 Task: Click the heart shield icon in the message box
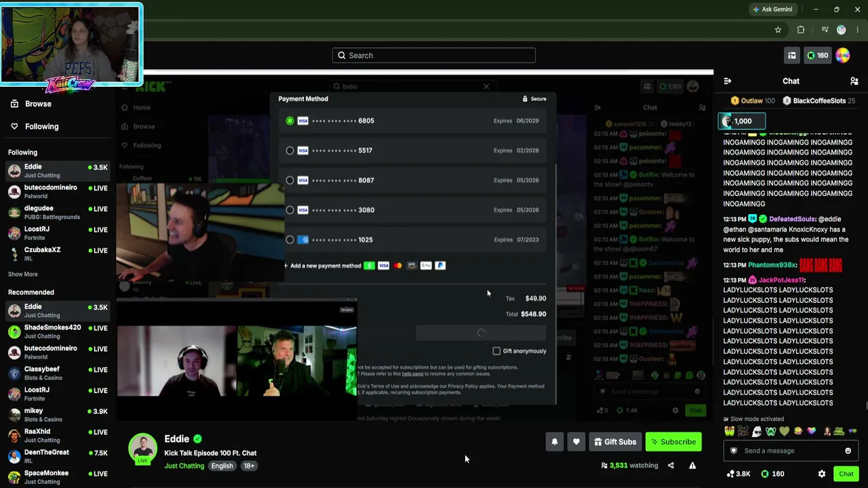click(x=733, y=451)
